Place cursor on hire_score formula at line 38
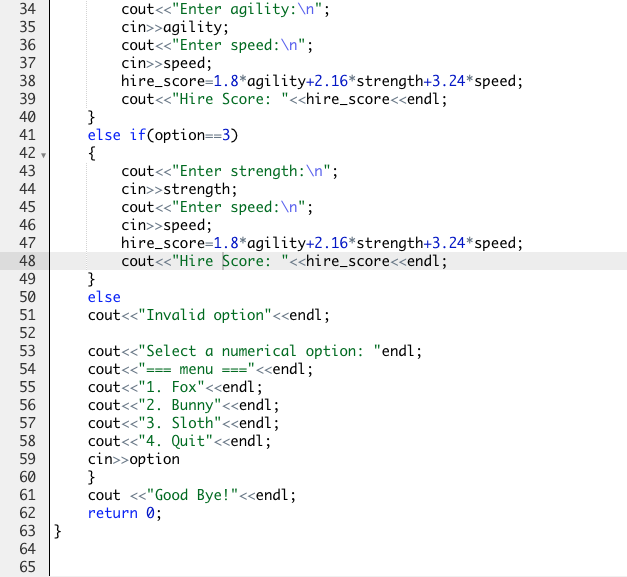Viewport: 627px width, 577px height. [322, 81]
